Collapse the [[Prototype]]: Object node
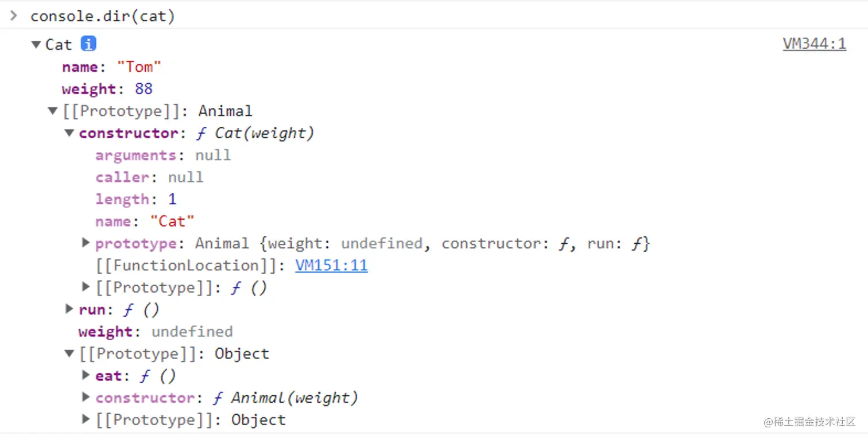The height and width of the screenshot is (440, 868). pos(69,354)
